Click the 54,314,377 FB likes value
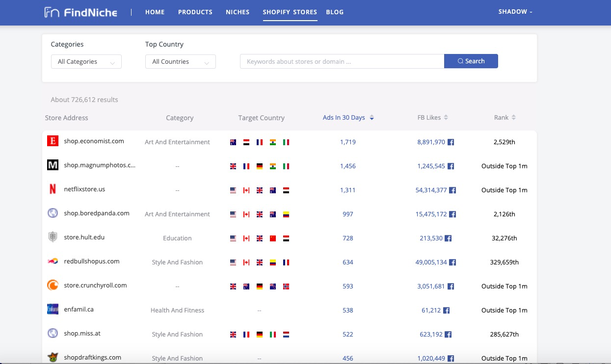The height and width of the screenshot is (364, 611). [x=431, y=190]
